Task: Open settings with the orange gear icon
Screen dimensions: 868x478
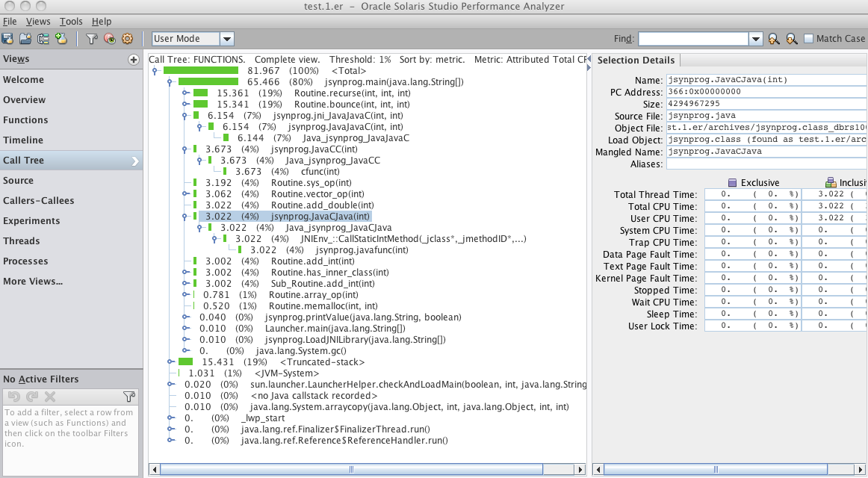Action: [127, 39]
